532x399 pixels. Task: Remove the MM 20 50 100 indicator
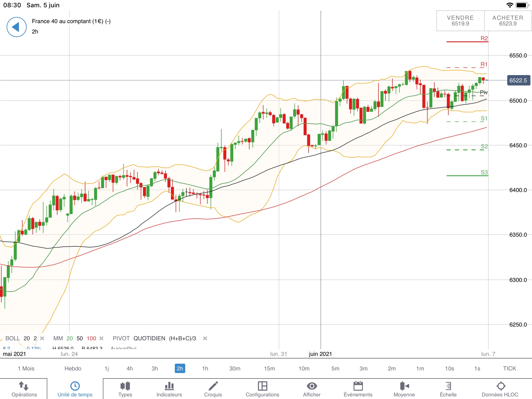(102, 338)
